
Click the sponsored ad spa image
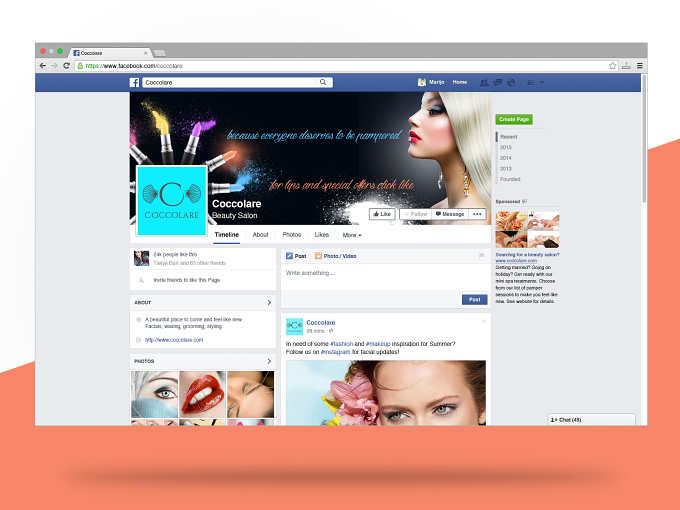point(527,229)
